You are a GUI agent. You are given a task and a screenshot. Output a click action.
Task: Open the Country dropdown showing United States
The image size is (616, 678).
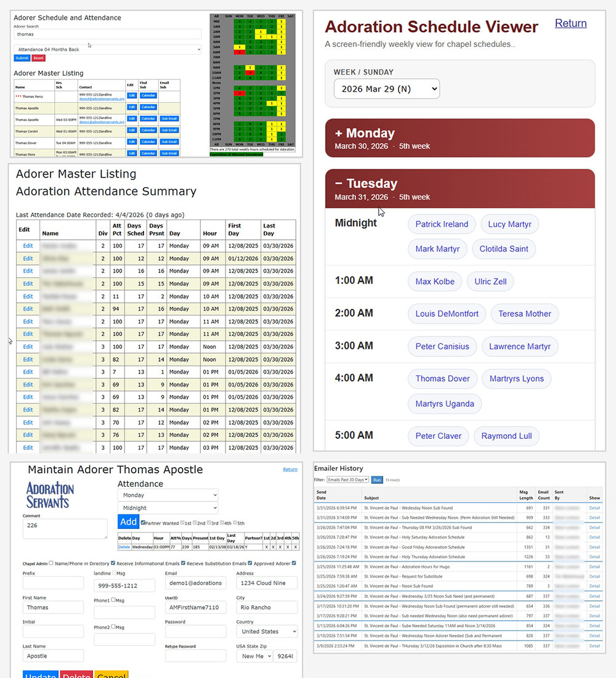click(266, 631)
